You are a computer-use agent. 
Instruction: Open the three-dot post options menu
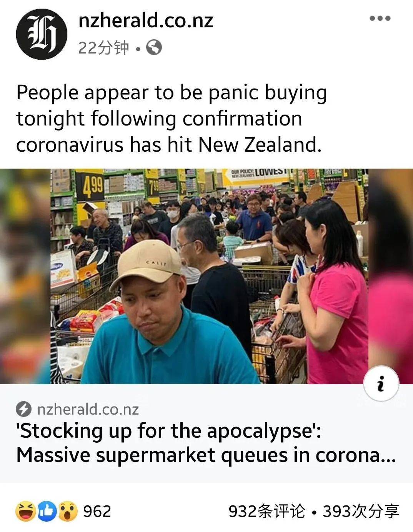(x=380, y=18)
